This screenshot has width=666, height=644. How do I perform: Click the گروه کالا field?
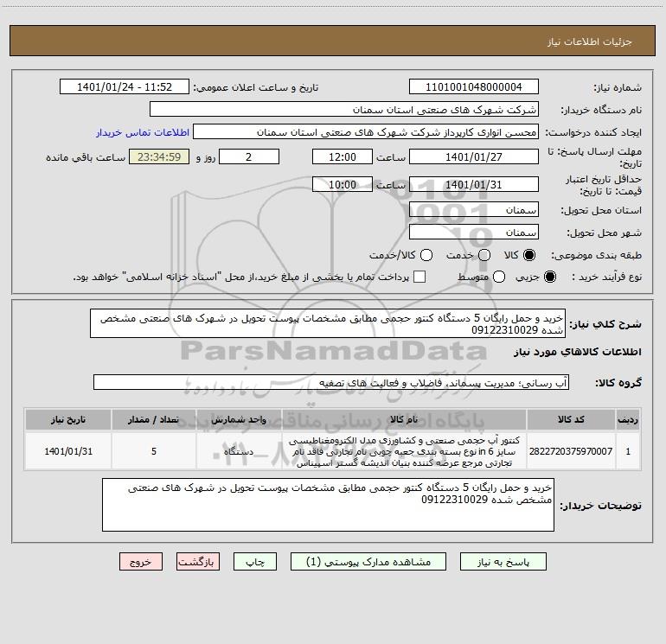point(331,382)
